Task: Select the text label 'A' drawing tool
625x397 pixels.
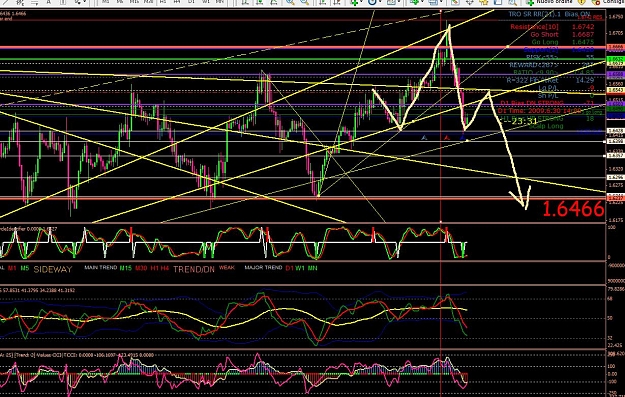Action: click(x=49, y=2)
